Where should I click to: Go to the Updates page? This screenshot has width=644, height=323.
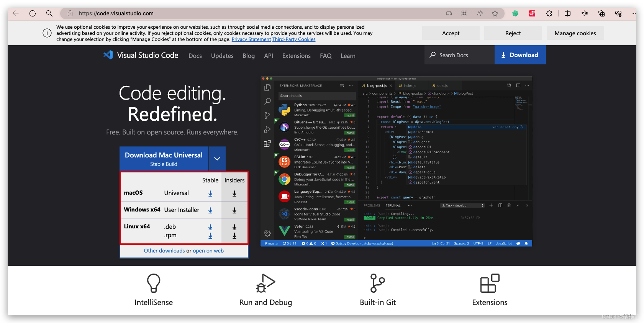222,56
